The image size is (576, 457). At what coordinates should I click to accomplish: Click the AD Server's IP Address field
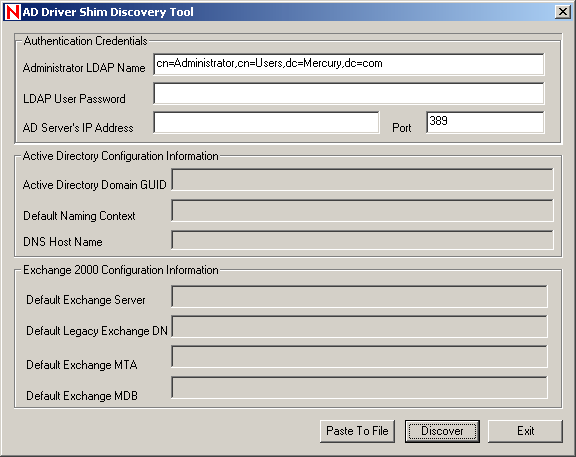(266, 122)
